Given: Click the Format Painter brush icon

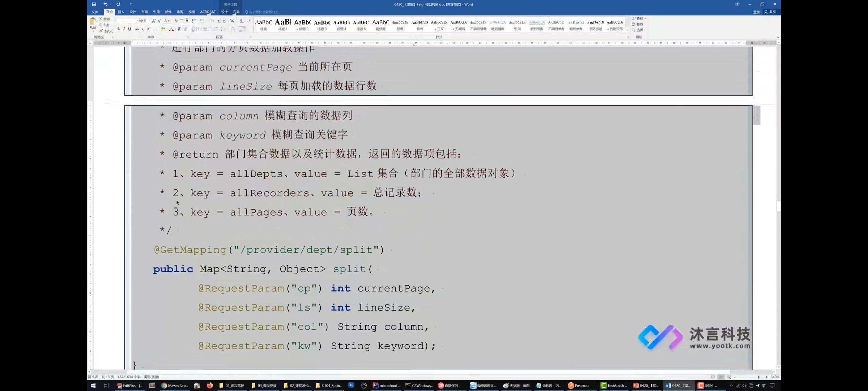Looking at the screenshot, I should (x=101, y=31).
